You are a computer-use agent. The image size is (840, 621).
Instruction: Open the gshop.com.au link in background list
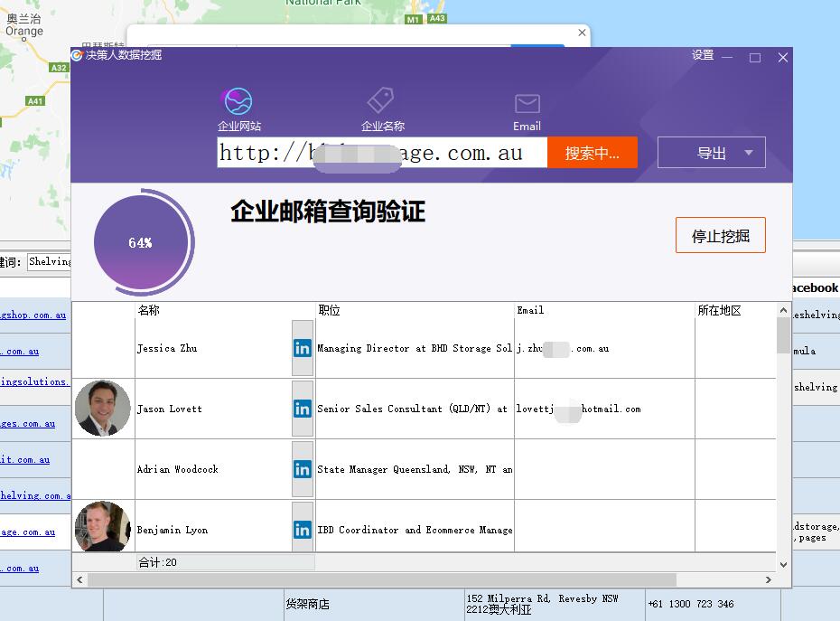coord(33,315)
